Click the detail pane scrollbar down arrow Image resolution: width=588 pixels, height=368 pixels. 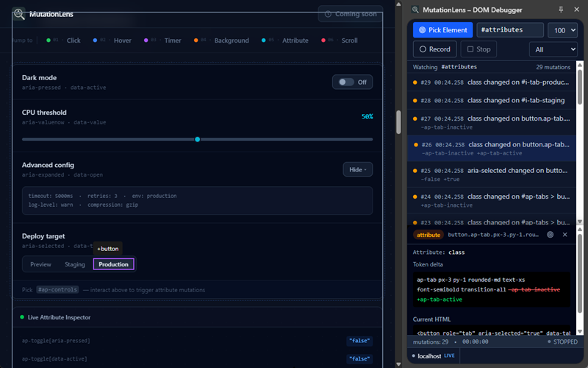pyautogui.click(x=580, y=331)
